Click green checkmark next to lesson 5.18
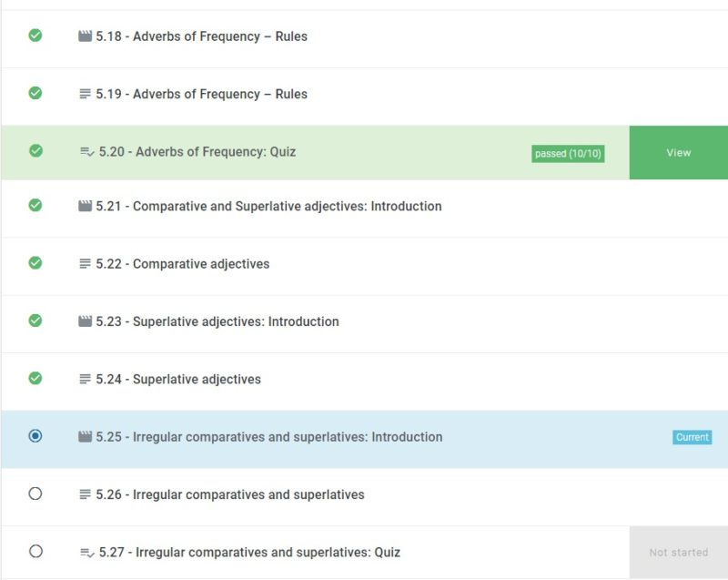 tap(35, 36)
